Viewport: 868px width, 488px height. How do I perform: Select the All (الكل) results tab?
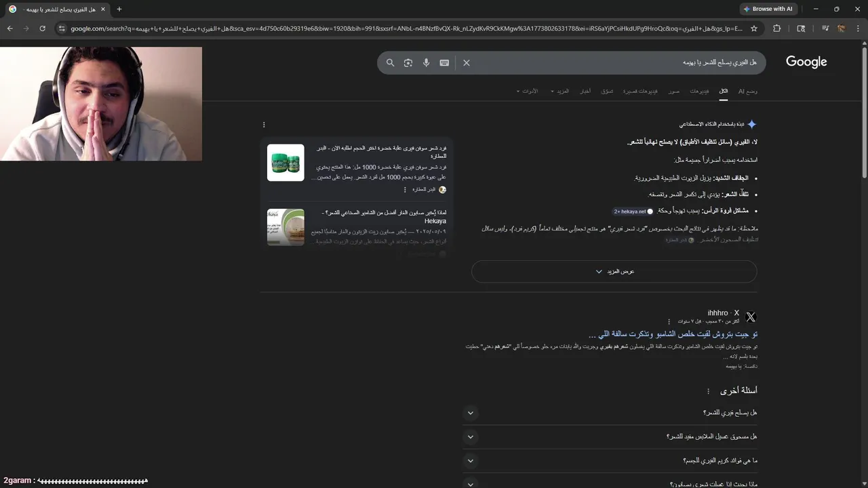(x=724, y=91)
